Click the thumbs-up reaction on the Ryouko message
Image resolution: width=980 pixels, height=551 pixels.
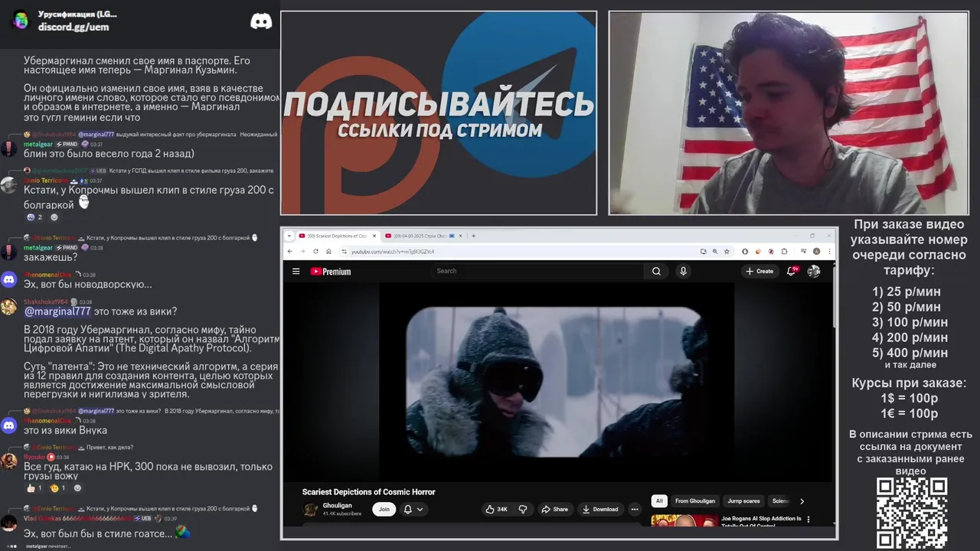[34, 487]
